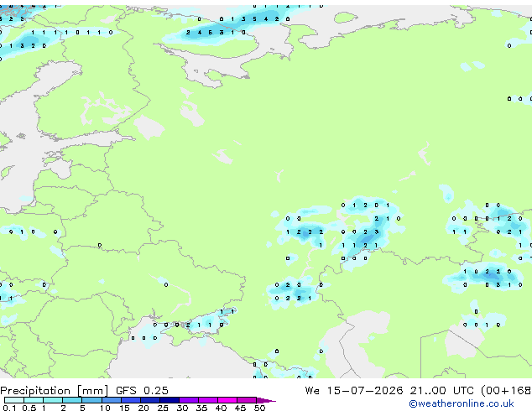Click the above-50 arrow tip of legend

tap(266, 400)
